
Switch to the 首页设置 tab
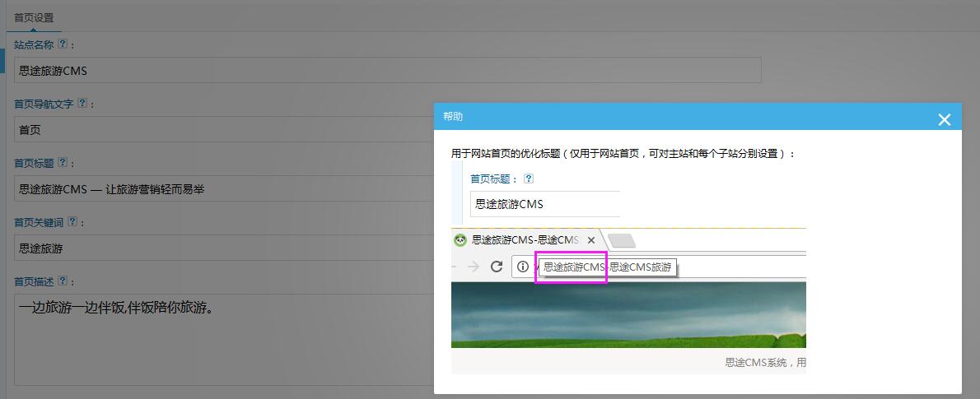click(34, 18)
